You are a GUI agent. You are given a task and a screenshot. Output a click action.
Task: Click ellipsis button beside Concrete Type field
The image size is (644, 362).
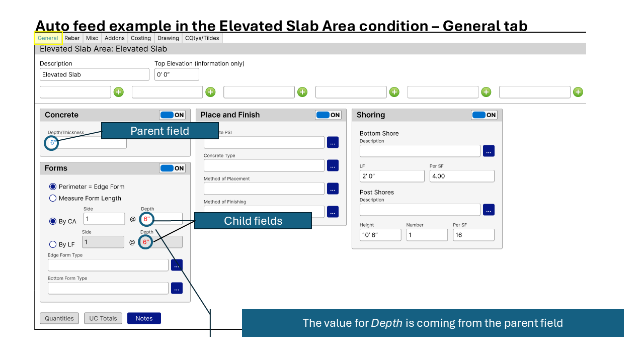[x=333, y=165]
